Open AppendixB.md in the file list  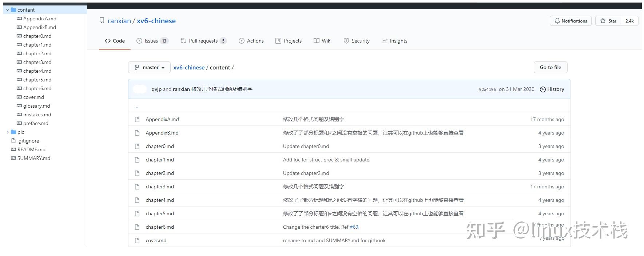click(x=162, y=133)
